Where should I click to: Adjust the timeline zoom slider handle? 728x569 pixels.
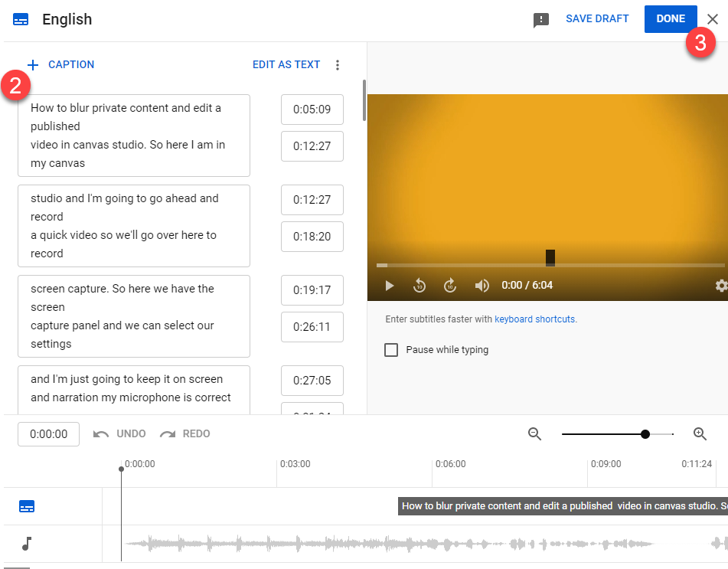pyautogui.click(x=645, y=434)
